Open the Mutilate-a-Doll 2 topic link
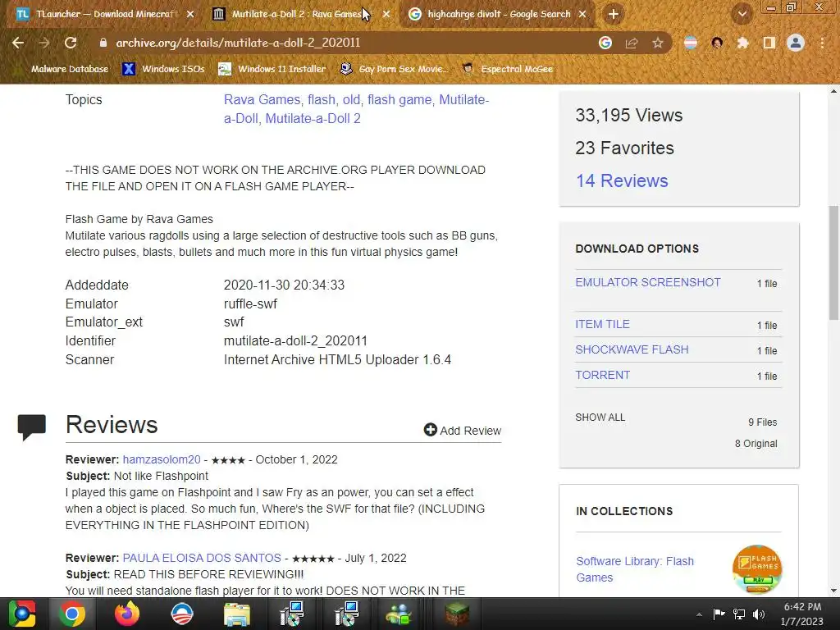The width and height of the screenshot is (840, 630). (x=313, y=118)
